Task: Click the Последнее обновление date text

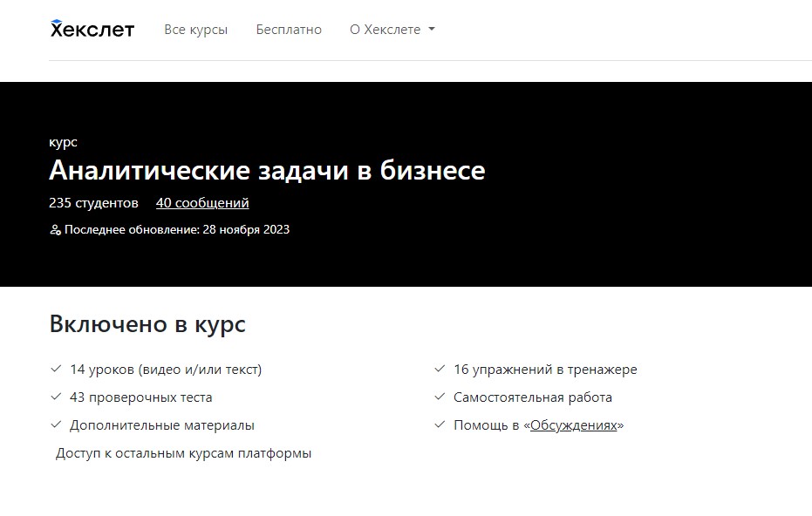Action: (x=177, y=229)
